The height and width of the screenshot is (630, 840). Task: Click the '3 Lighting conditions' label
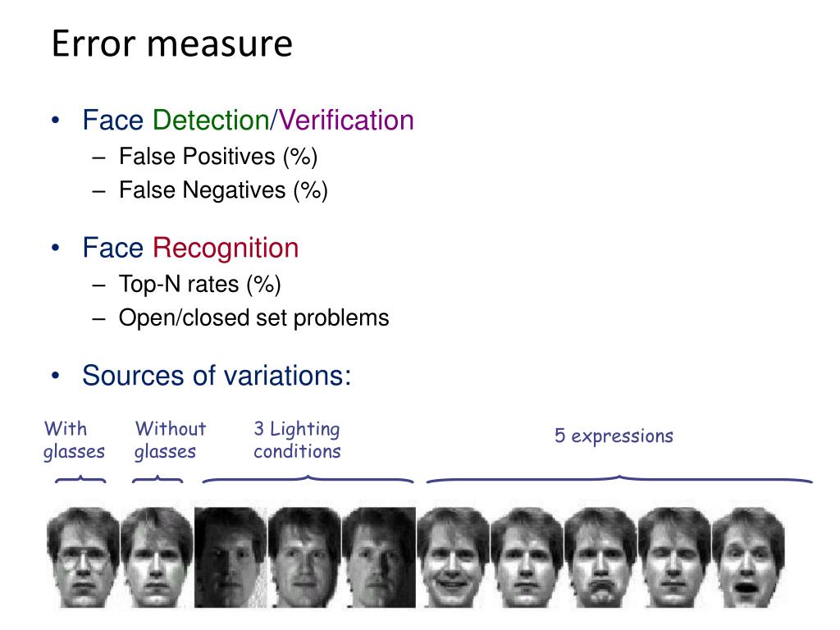coord(297,440)
